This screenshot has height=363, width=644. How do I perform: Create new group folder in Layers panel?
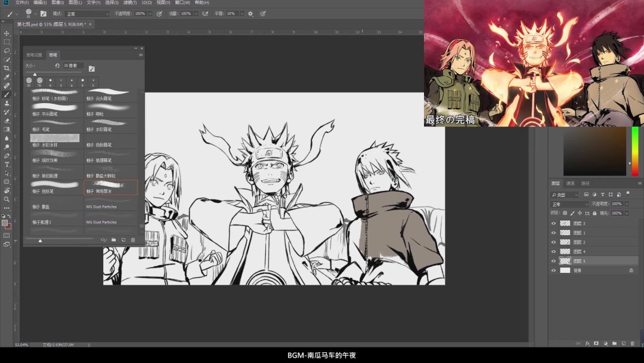[x=614, y=343]
